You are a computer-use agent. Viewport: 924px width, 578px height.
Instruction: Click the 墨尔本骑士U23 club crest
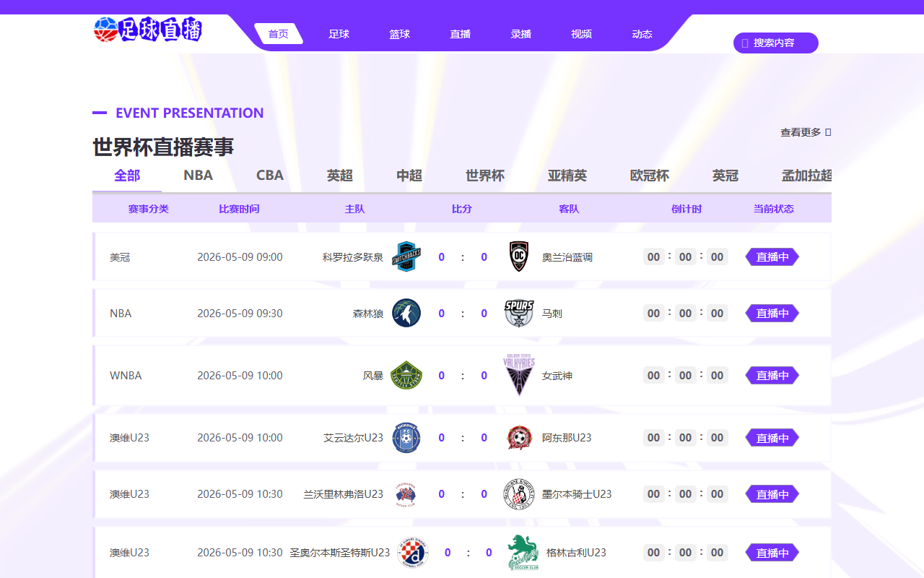pyautogui.click(x=519, y=494)
